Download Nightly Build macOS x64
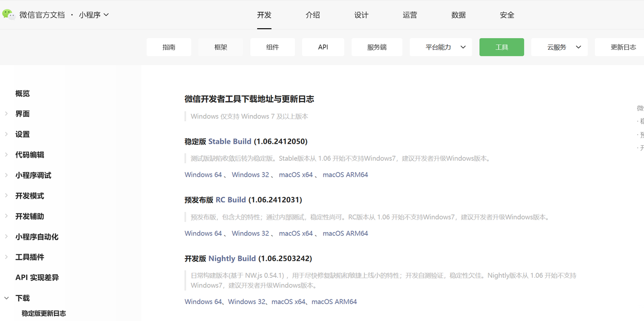644x321 pixels. (288, 302)
